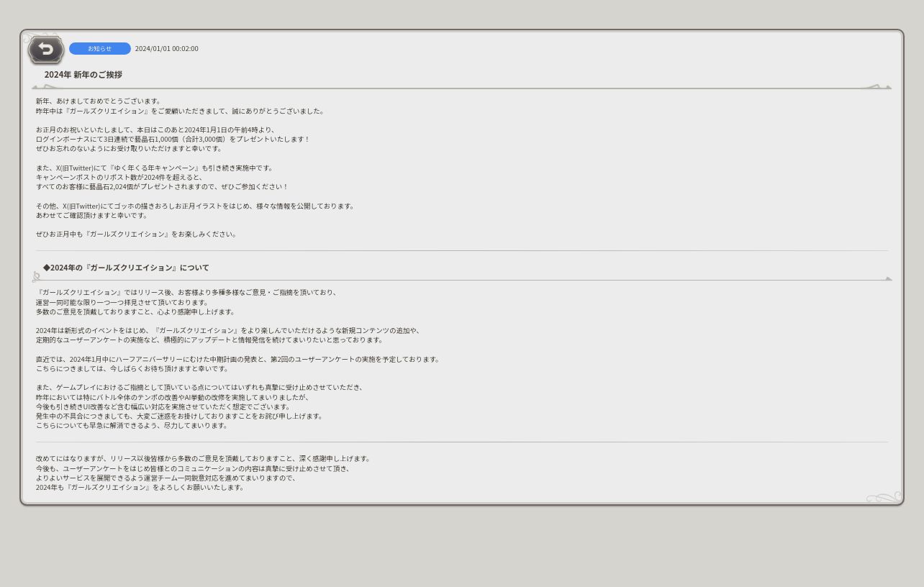Click the line starting 昨年においては特にバトル全体
Viewport: 924px width, 587px height.
(173, 398)
